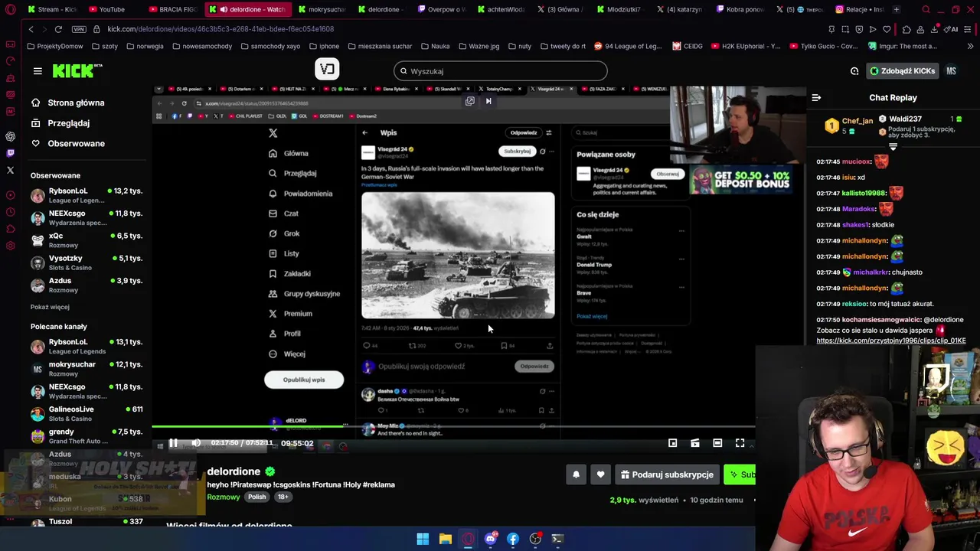Open Twitch in the Opera sidebar

pyautogui.click(x=10, y=153)
